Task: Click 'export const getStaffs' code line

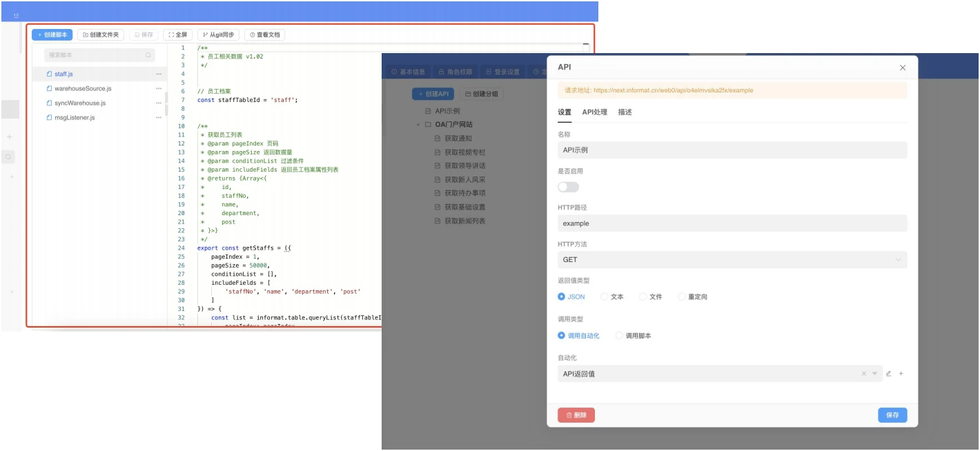Action: (x=244, y=248)
